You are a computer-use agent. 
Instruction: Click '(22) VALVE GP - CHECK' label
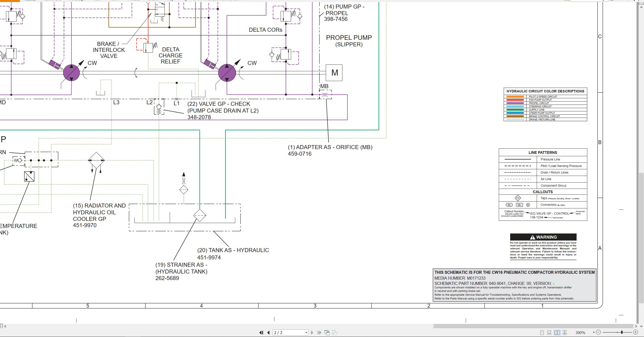coord(219,104)
